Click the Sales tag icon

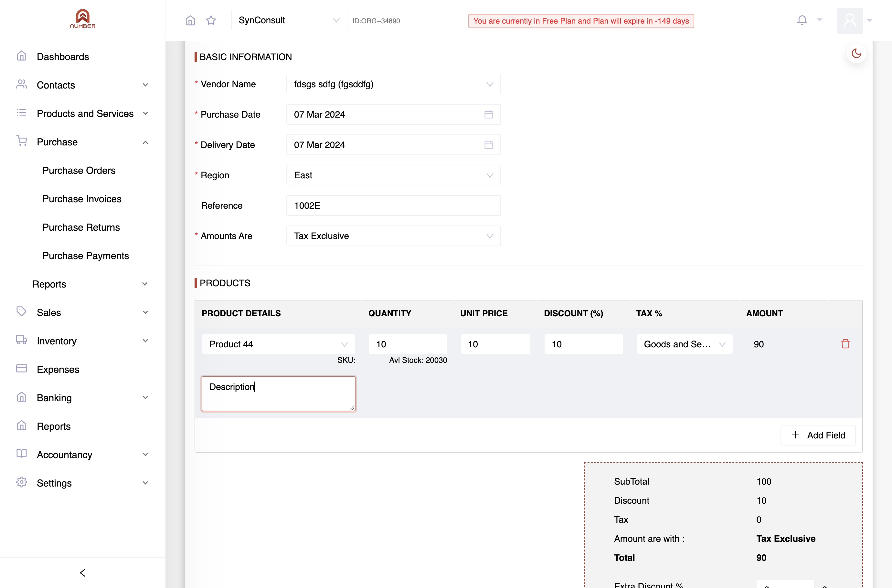tap(22, 312)
